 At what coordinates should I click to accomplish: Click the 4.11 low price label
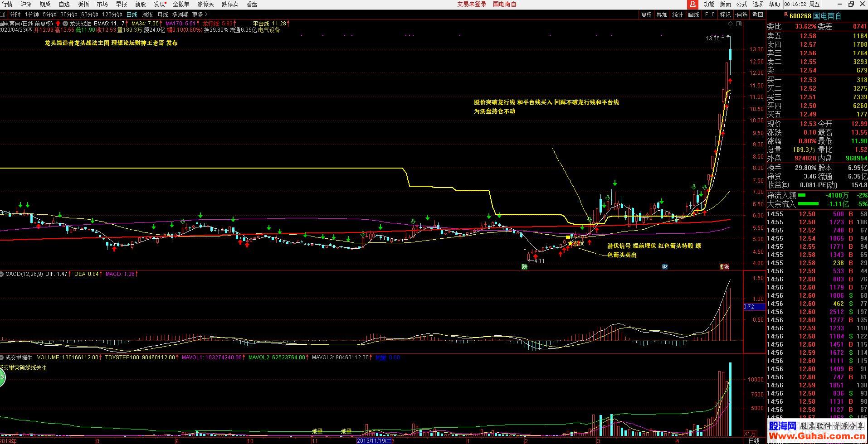pyautogui.click(x=539, y=261)
